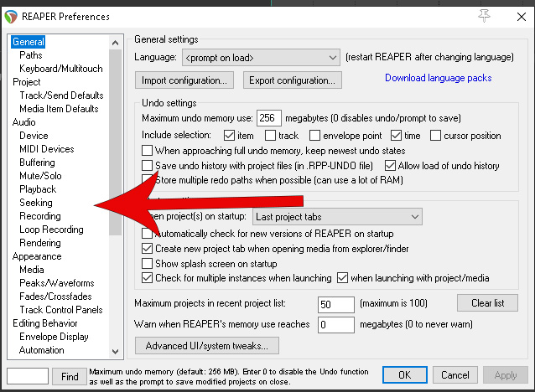This screenshot has width=535, height=392.
Task: Open Media Item Defaults page
Action: (x=59, y=109)
